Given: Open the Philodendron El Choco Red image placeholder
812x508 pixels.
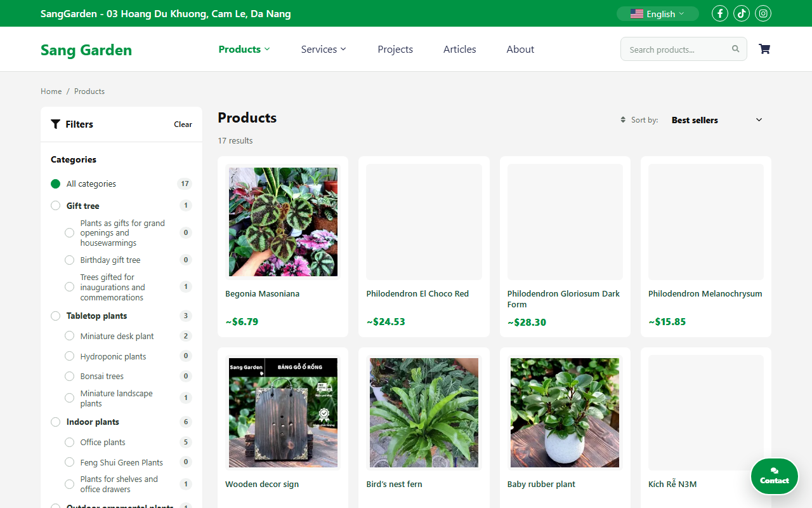Looking at the screenshot, I should [424, 222].
